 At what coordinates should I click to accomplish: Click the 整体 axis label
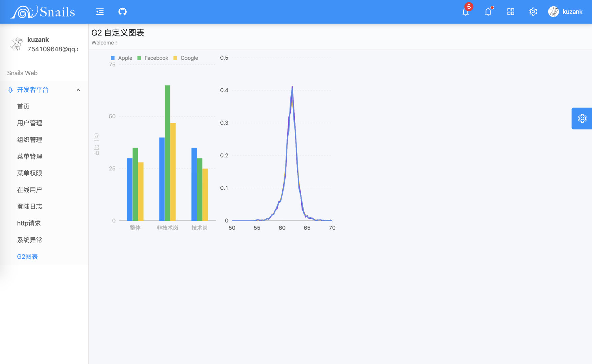coord(135,228)
